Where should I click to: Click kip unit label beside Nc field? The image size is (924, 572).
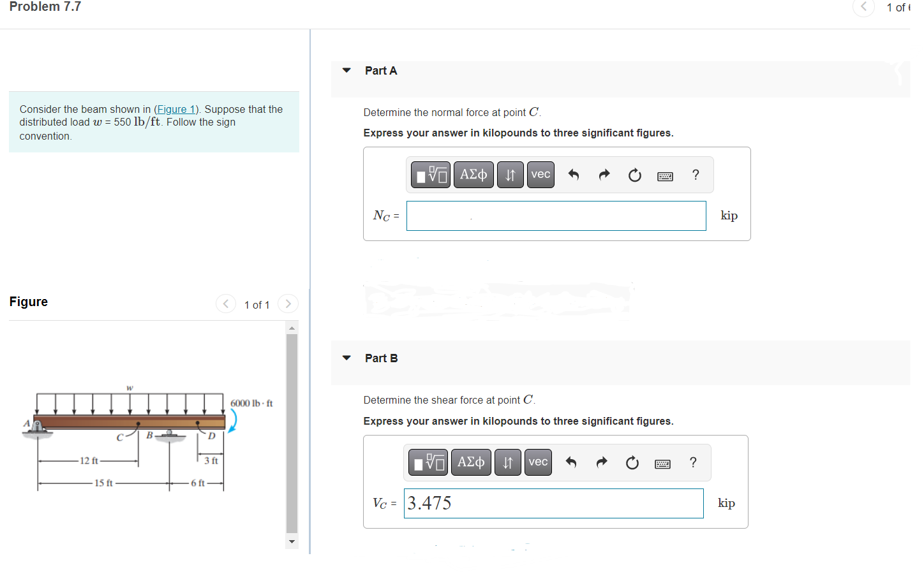point(729,216)
